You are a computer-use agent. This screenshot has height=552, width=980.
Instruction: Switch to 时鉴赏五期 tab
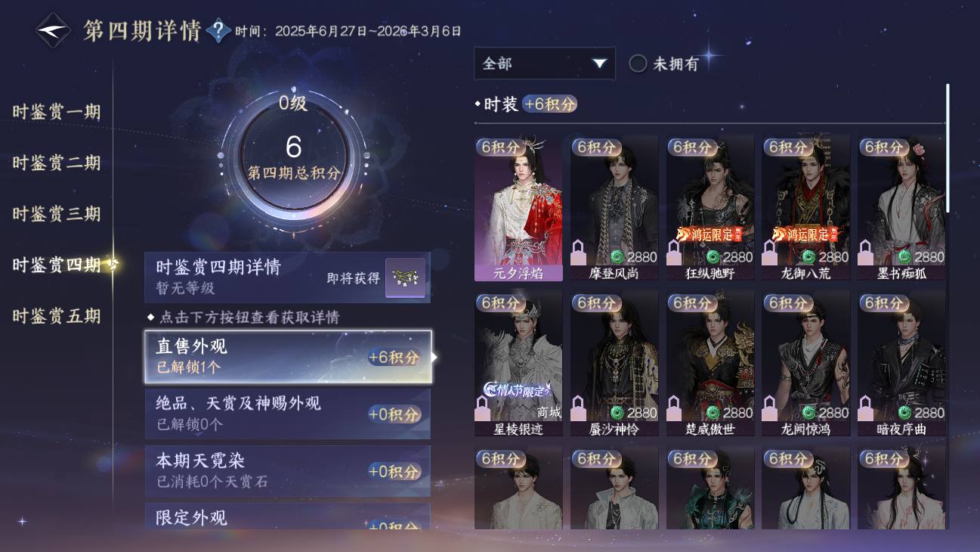(x=57, y=315)
